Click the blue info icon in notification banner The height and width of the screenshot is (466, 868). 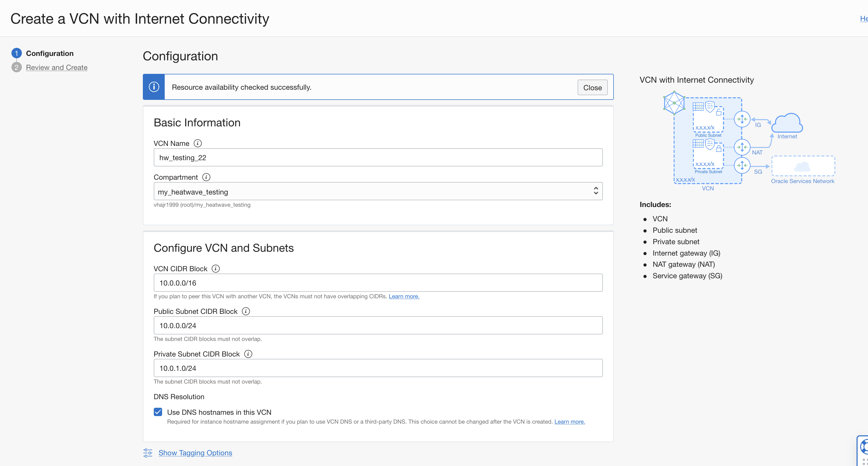point(154,87)
